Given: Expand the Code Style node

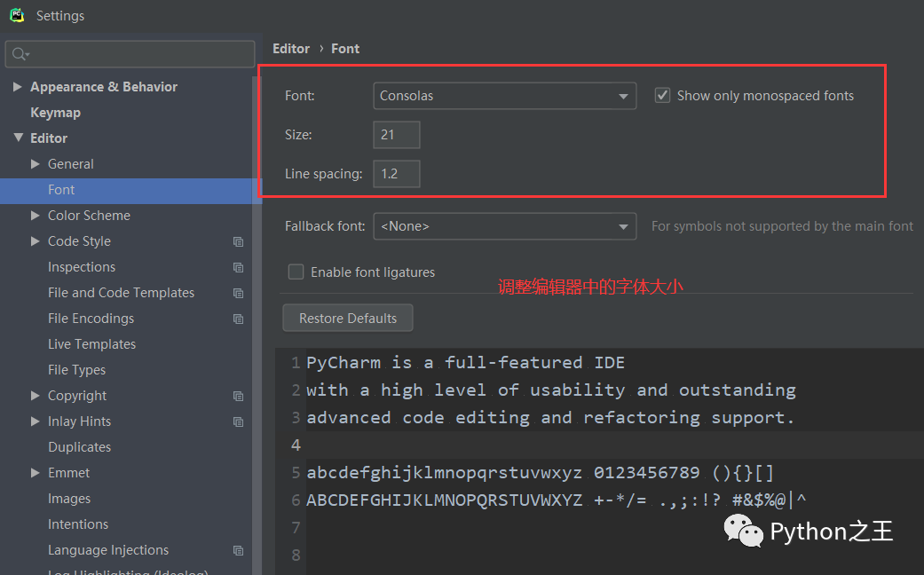Looking at the screenshot, I should point(36,241).
